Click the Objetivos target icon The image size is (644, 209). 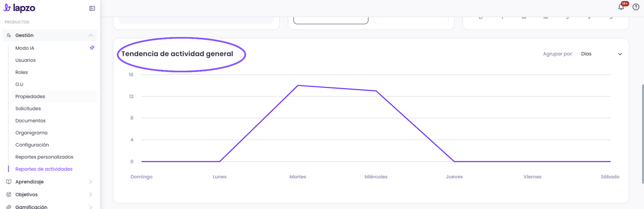pyautogui.click(x=9, y=195)
